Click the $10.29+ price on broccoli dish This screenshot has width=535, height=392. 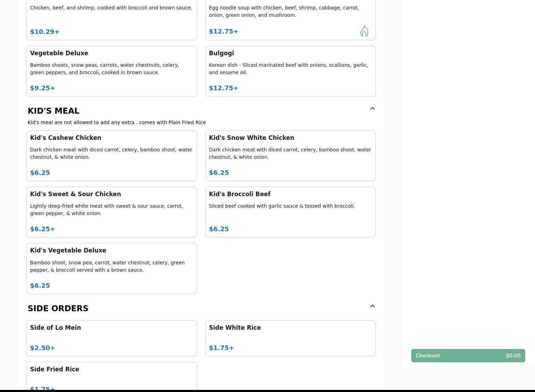coord(45,32)
